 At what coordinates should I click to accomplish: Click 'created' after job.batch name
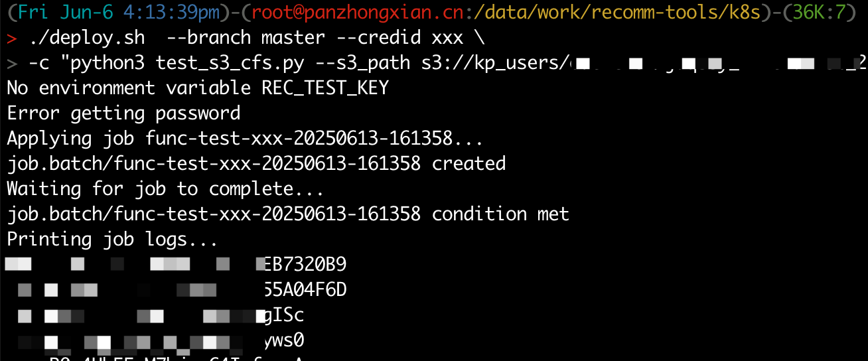pyautogui.click(x=469, y=163)
